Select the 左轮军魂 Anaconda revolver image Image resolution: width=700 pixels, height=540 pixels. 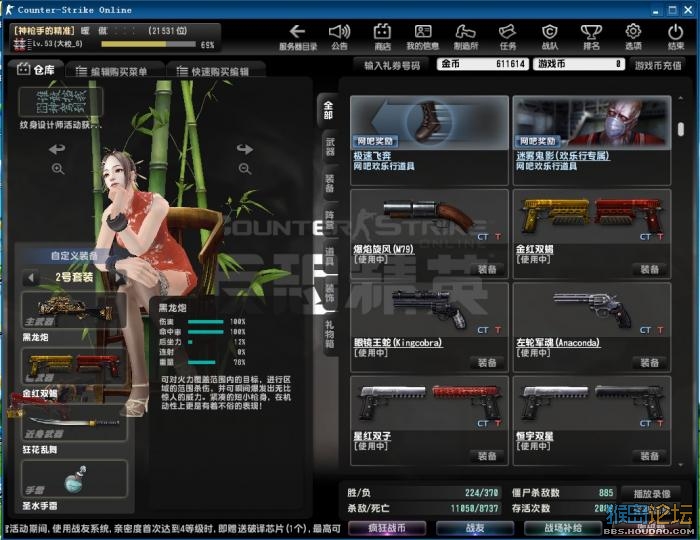coord(592,310)
